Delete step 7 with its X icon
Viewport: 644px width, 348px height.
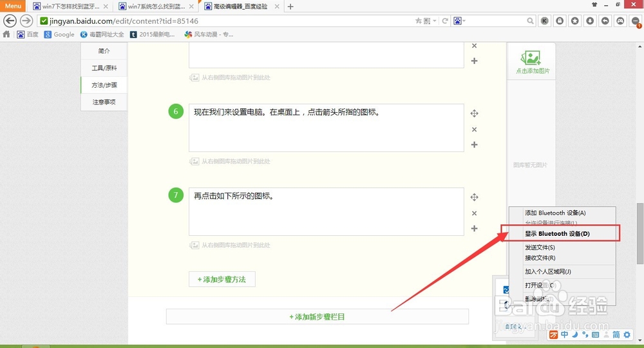click(475, 213)
